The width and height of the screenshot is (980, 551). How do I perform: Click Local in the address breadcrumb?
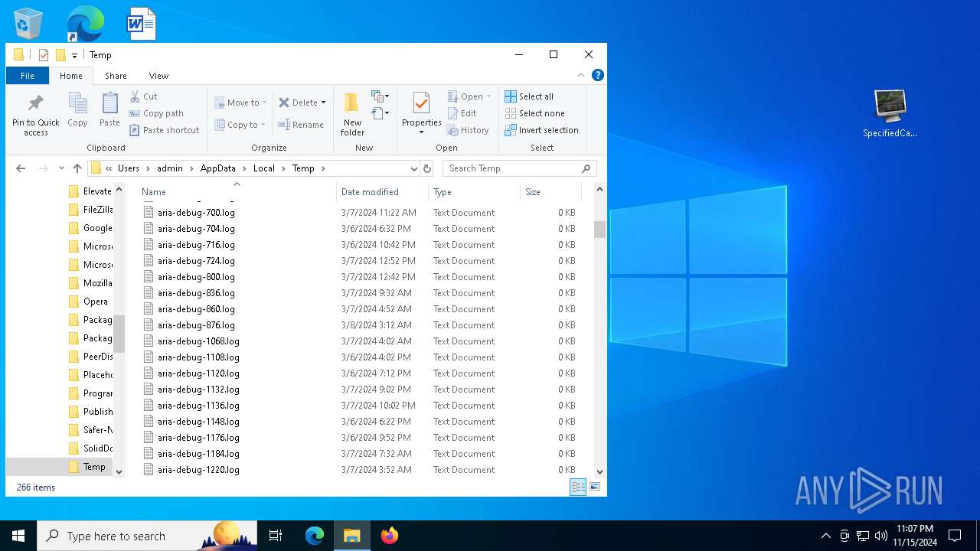[x=264, y=168]
